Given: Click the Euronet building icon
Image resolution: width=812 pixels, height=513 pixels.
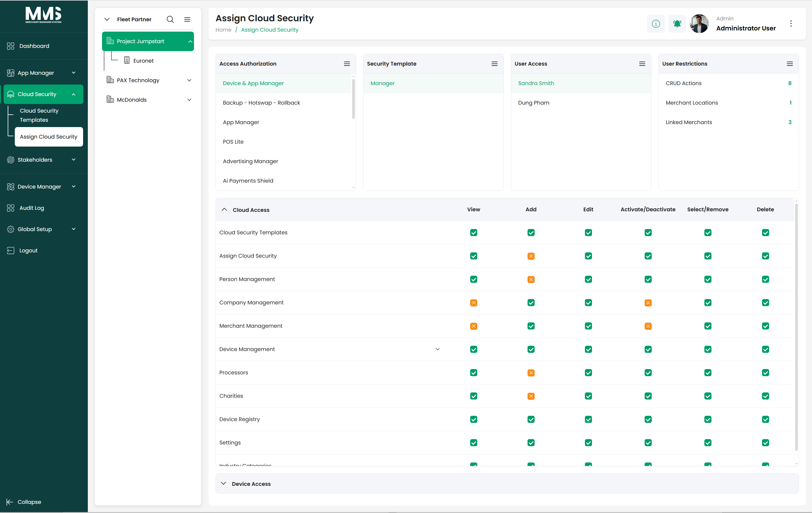Looking at the screenshot, I should [x=127, y=60].
